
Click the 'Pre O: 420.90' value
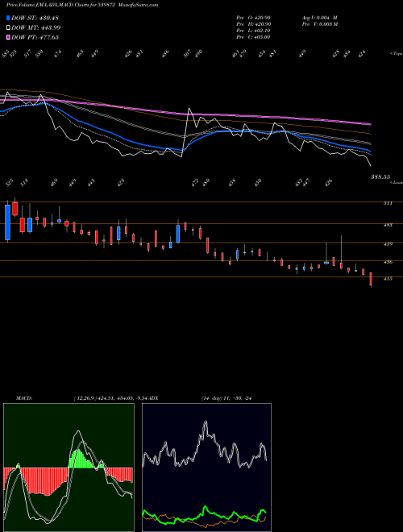click(x=253, y=18)
